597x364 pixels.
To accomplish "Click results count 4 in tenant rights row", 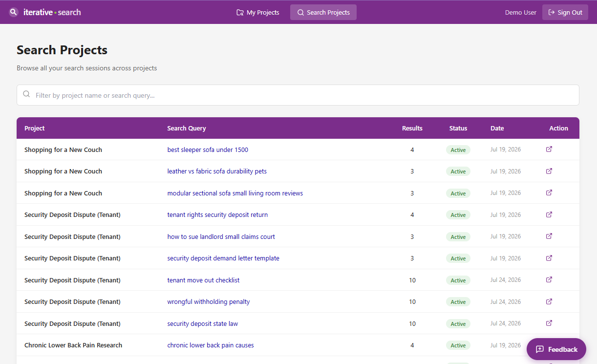I will tap(412, 215).
